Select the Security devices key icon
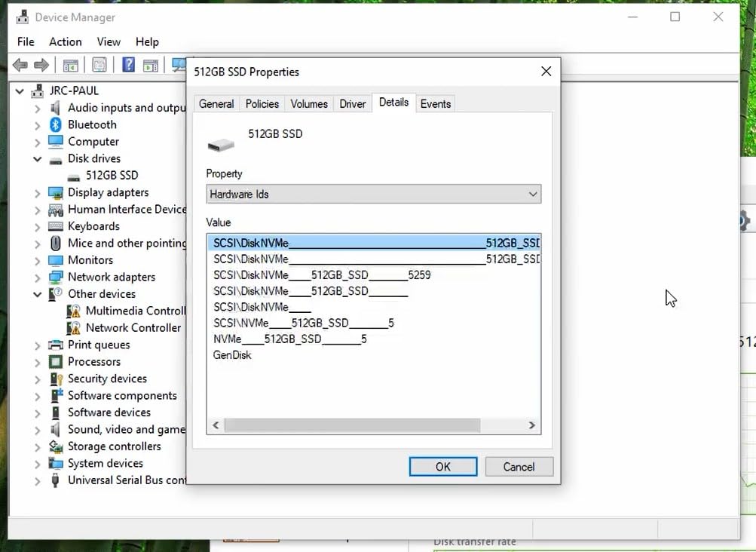756x552 pixels. pyautogui.click(x=56, y=379)
